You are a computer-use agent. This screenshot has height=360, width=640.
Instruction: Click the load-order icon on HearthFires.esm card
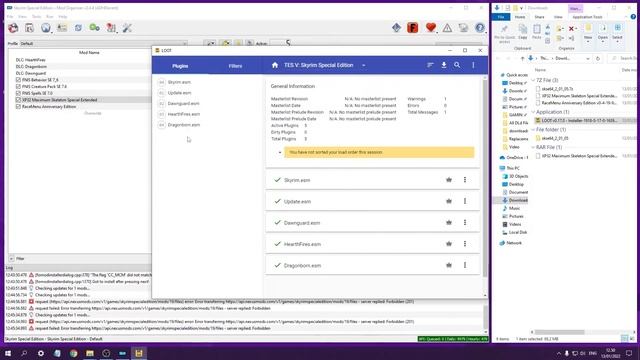[449, 244]
